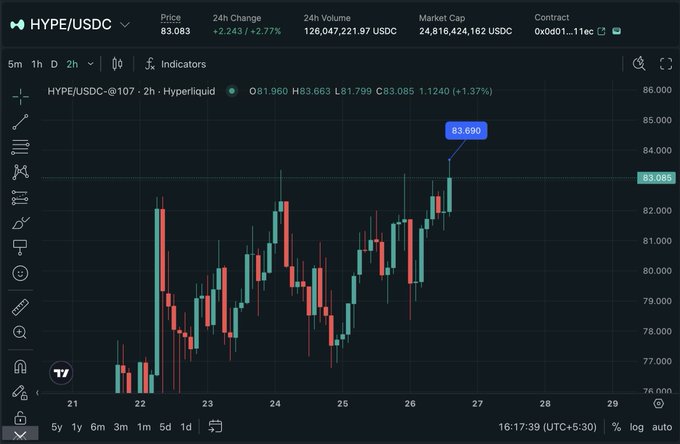The height and width of the screenshot is (444, 680).
Task: Set date range to 5y
Action: tap(57, 427)
